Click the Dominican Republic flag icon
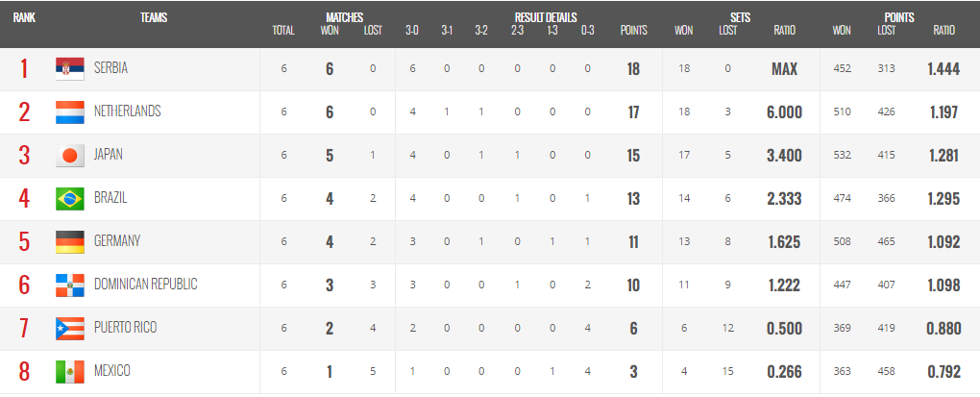The image size is (980, 397). click(x=70, y=285)
